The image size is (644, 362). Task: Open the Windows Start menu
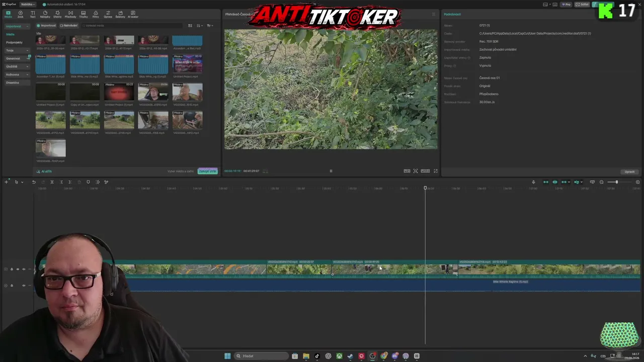click(x=227, y=356)
